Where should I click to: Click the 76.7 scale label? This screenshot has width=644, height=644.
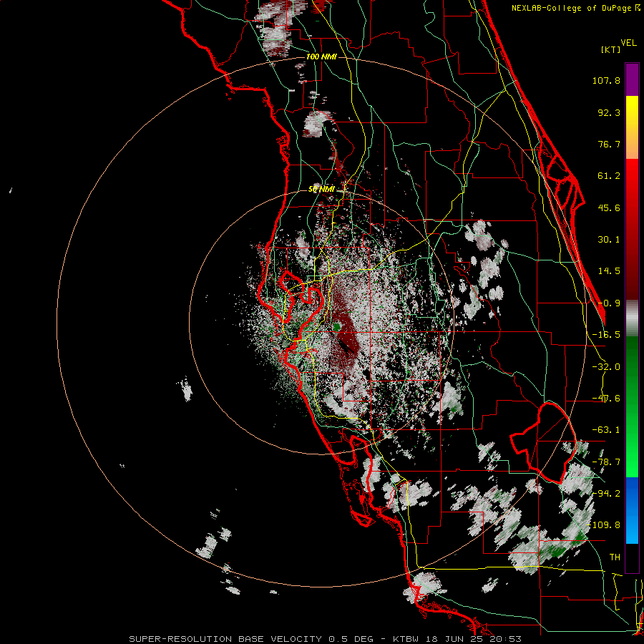point(609,144)
